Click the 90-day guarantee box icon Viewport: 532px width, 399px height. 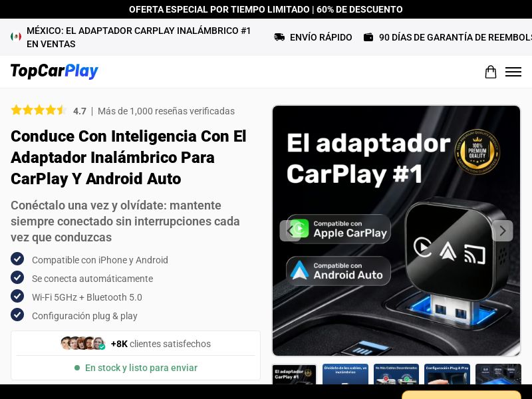tap(368, 37)
